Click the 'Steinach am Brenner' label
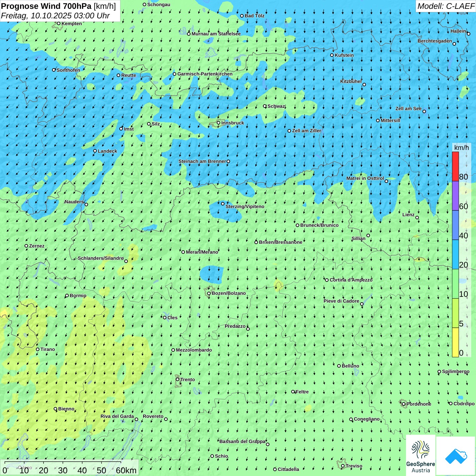Screen dimensions: 476x476 pos(202,161)
